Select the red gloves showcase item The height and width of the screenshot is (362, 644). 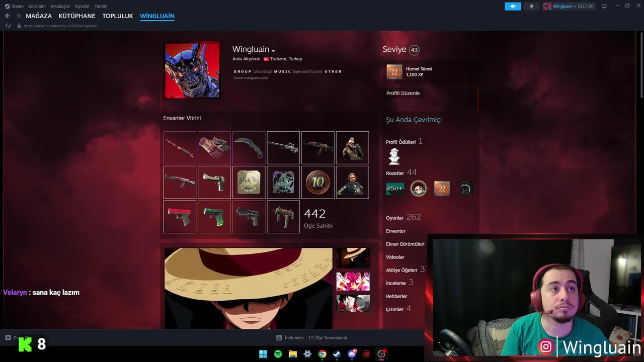(214, 148)
